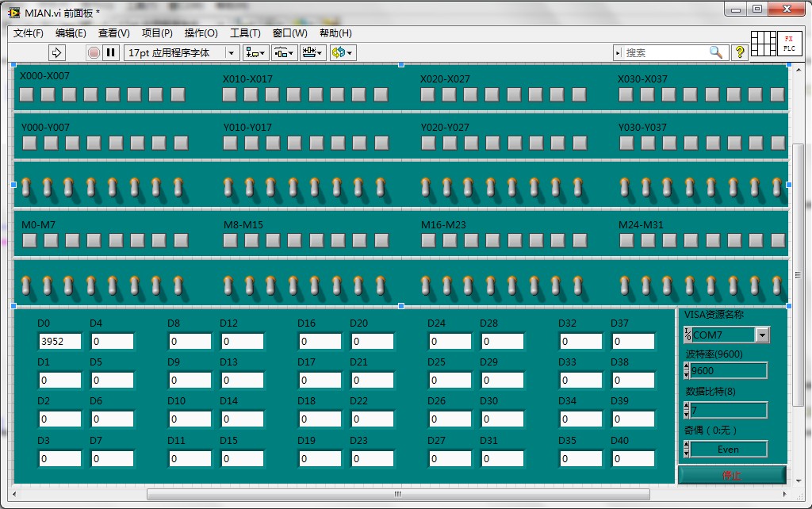This screenshot has height=509, width=812.
Task: Open the 文件(F) menu
Action: (x=29, y=33)
